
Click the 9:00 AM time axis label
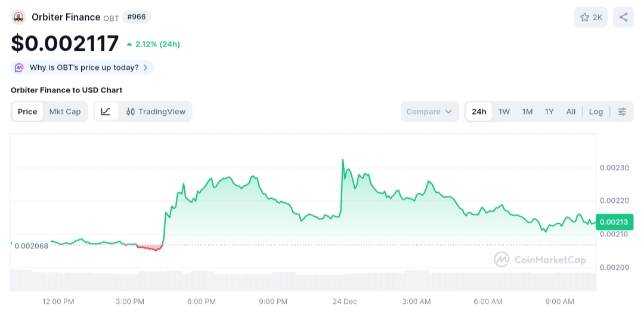[x=559, y=301]
